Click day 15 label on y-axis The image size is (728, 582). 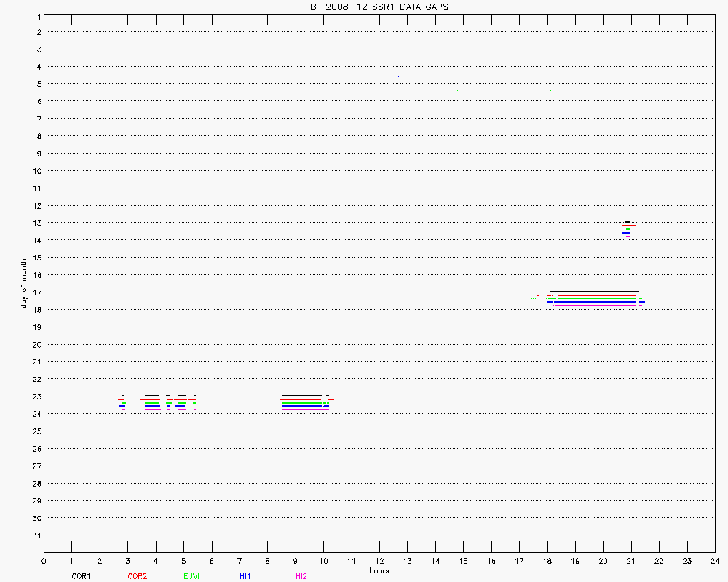point(36,258)
